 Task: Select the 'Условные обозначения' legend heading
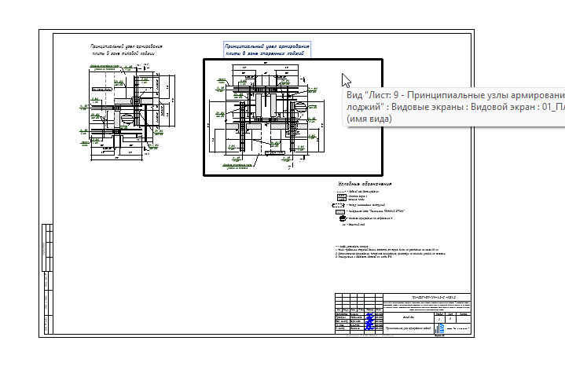[x=365, y=184]
